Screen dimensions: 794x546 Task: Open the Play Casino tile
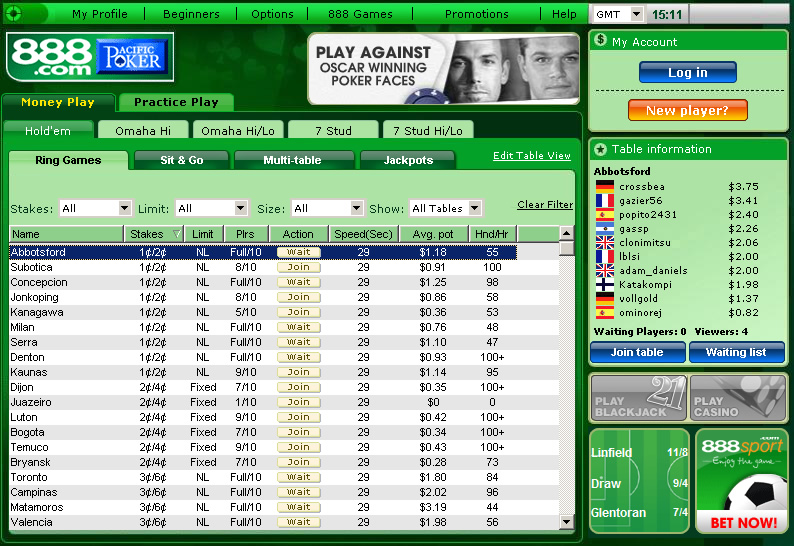pos(738,398)
